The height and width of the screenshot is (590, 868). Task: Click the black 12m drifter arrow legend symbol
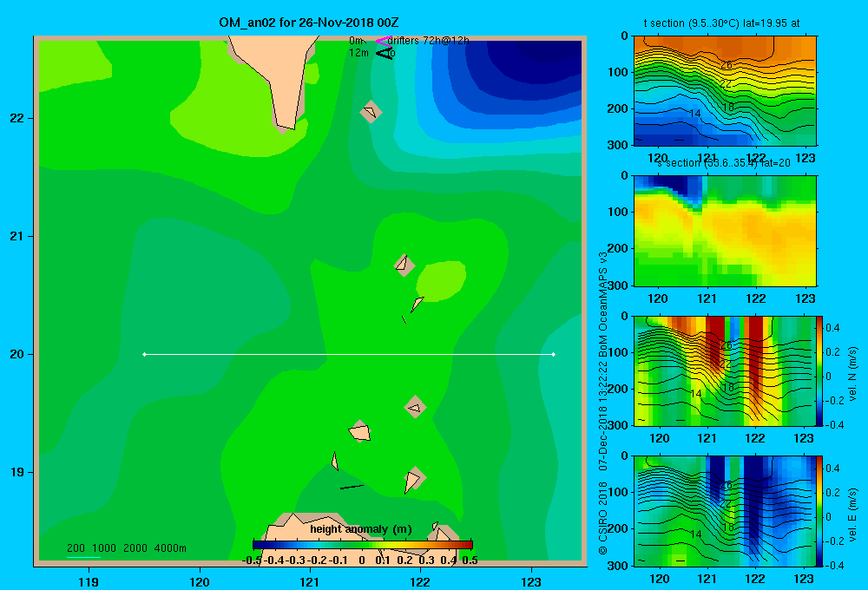(385, 53)
